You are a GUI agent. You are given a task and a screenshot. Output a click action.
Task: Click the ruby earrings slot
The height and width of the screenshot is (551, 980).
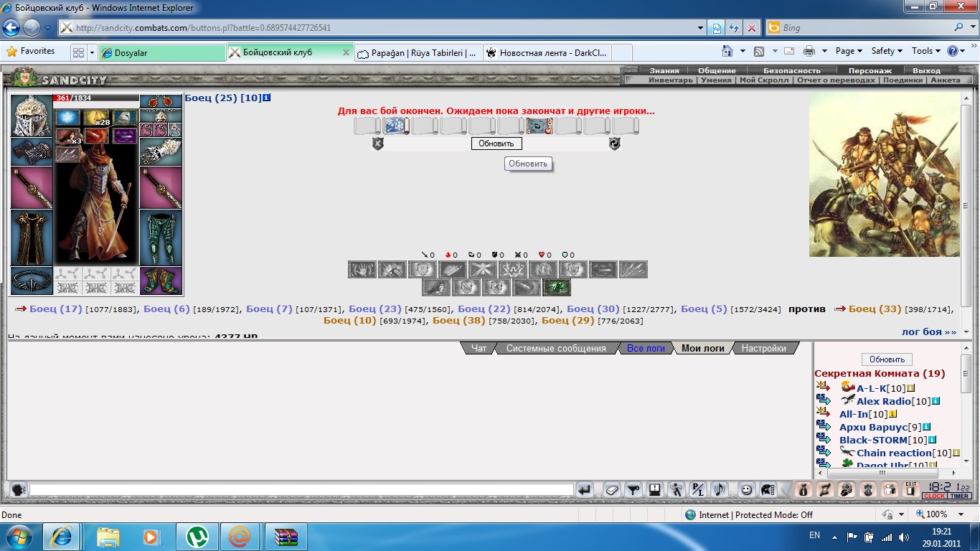pyautogui.click(x=161, y=101)
